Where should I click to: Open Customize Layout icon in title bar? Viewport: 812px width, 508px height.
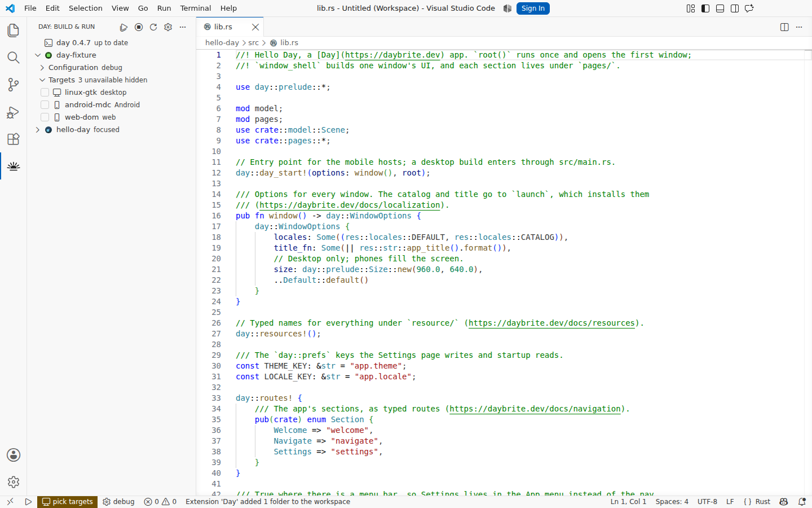point(691,8)
